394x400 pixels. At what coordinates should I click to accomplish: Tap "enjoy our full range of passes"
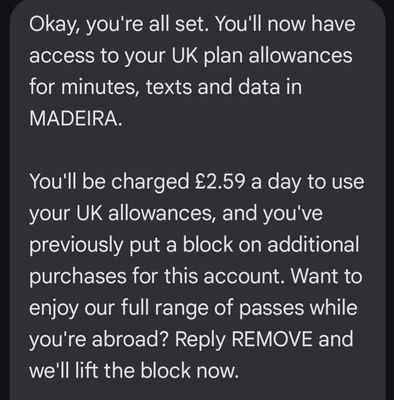click(x=167, y=308)
